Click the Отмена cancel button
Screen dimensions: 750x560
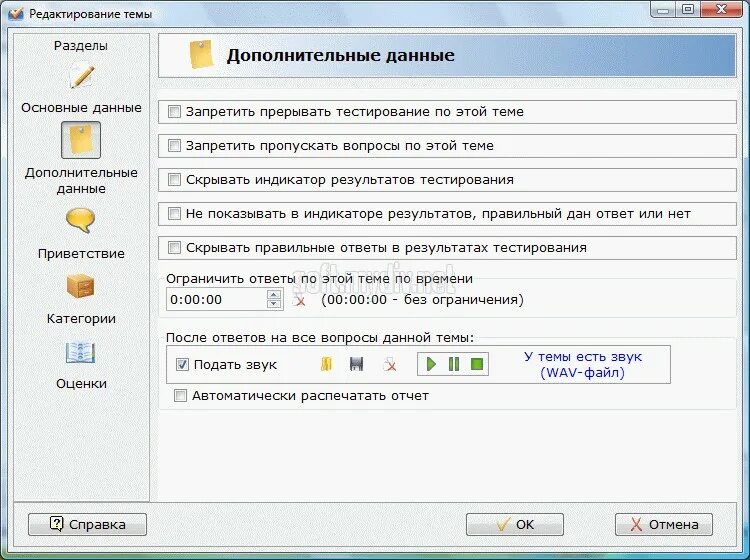[664, 525]
